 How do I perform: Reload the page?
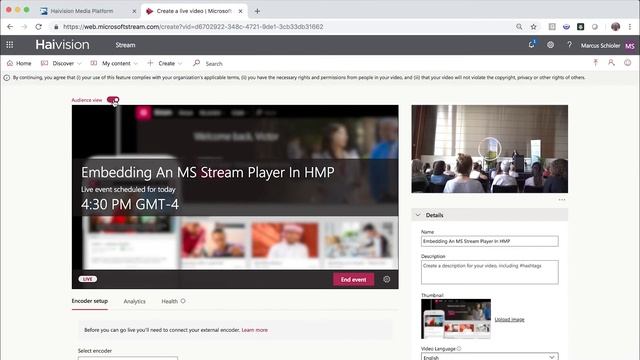[38, 27]
